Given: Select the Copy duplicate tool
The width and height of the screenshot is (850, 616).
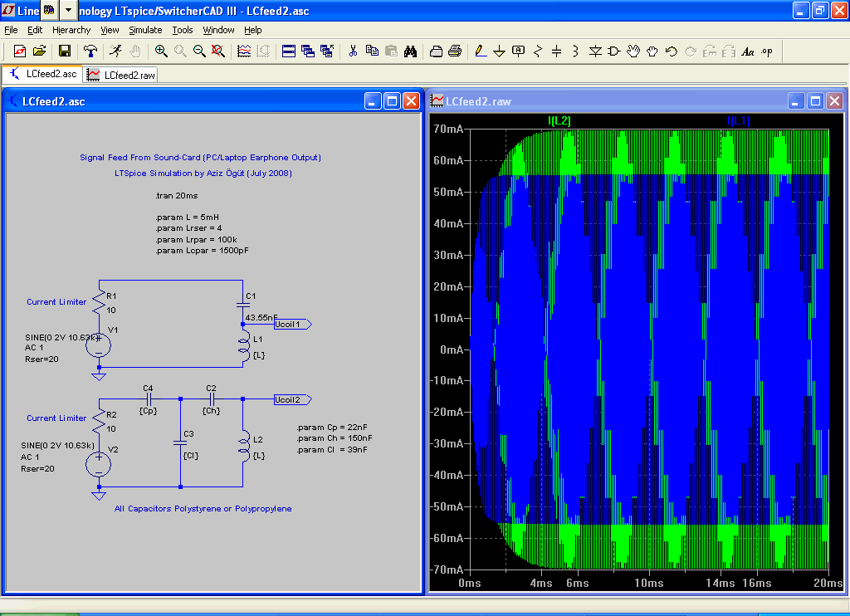Looking at the screenshot, I should click(372, 51).
